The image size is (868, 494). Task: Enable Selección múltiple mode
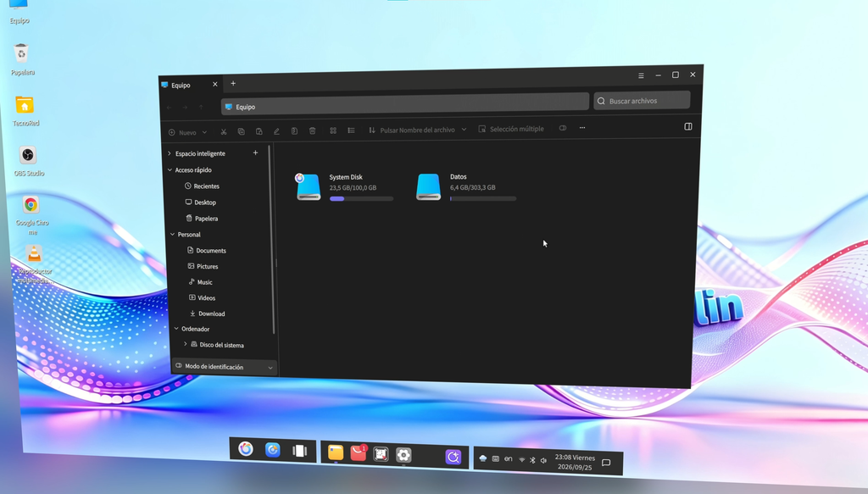click(511, 129)
